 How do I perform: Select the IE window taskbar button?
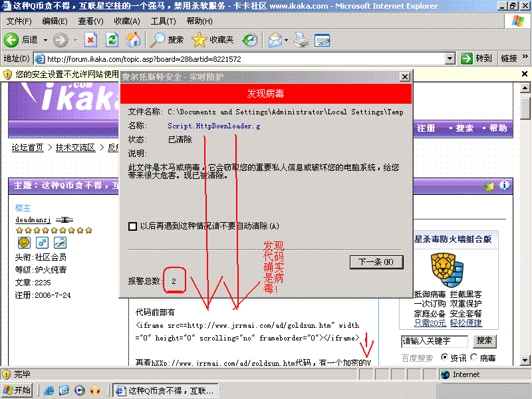tap(165, 390)
